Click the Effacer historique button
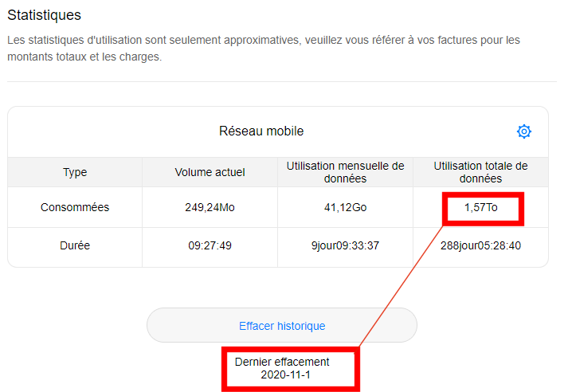 pyautogui.click(x=282, y=326)
